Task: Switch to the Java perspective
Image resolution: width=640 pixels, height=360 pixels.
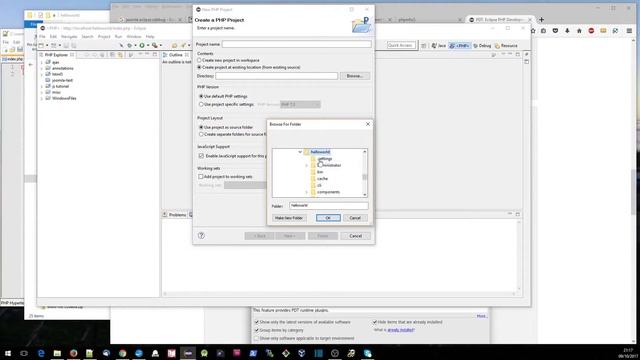Action: (439, 46)
